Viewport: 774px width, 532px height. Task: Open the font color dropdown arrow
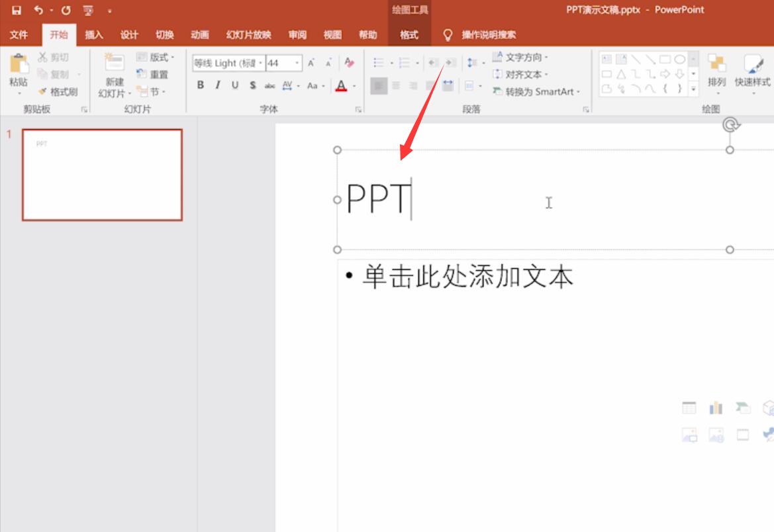click(354, 86)
